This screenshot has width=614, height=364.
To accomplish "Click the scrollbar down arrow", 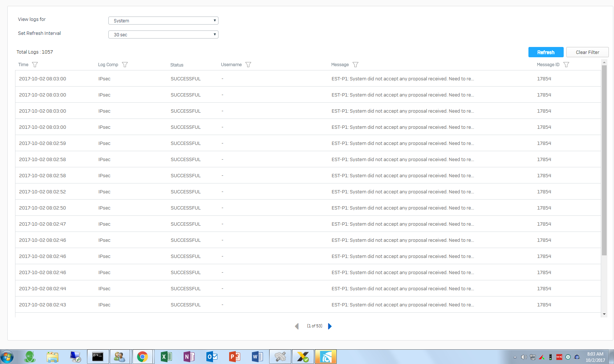I will tap(604, 314).
